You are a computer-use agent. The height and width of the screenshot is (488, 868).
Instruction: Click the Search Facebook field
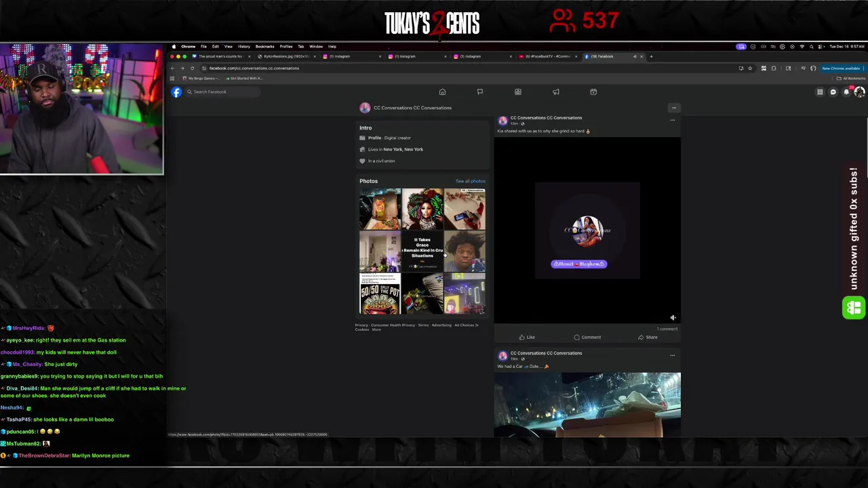click(223, 91)
